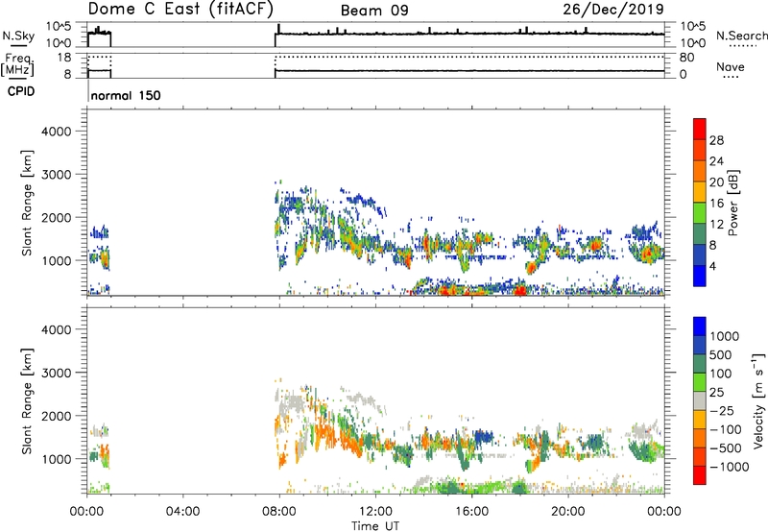
Task: Click the '4000' tick on power panel
Action: coord(56,132)
